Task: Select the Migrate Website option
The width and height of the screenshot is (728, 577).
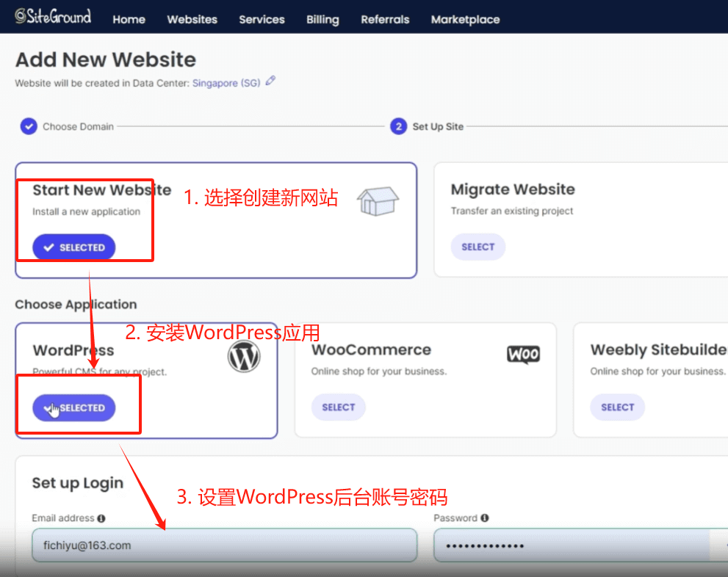Action: coord(477,247)
